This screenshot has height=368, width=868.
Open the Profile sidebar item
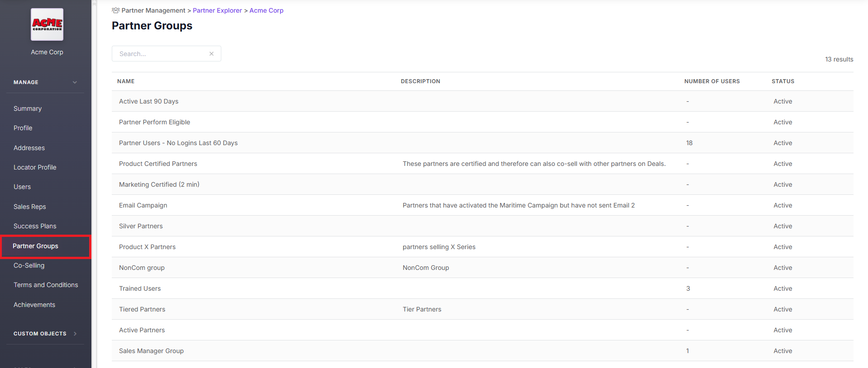pyautogui.click(x=23, y=128)
